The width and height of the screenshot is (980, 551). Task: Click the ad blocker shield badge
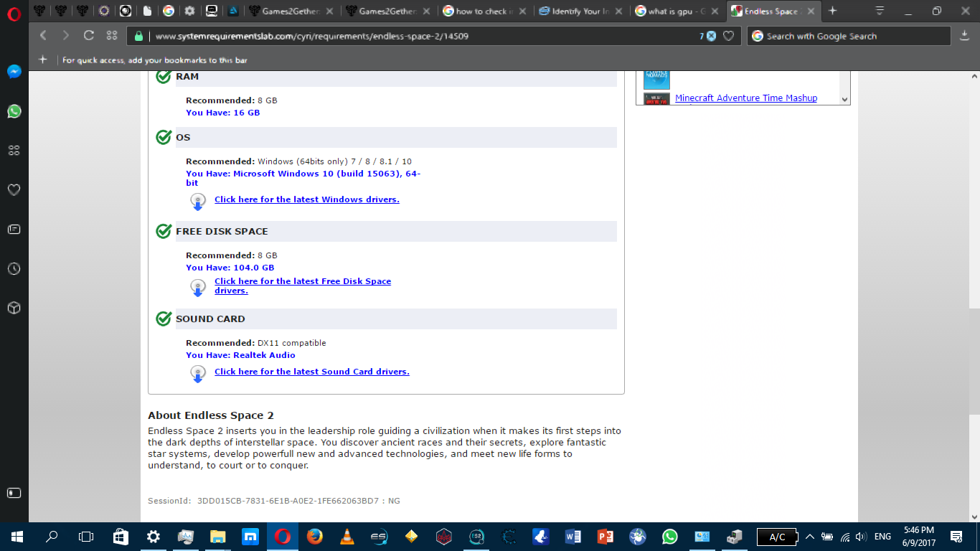711,36
